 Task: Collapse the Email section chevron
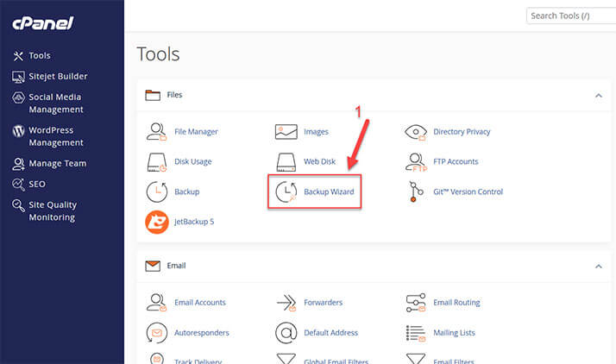pyautogui.click(x=597, y=267)
